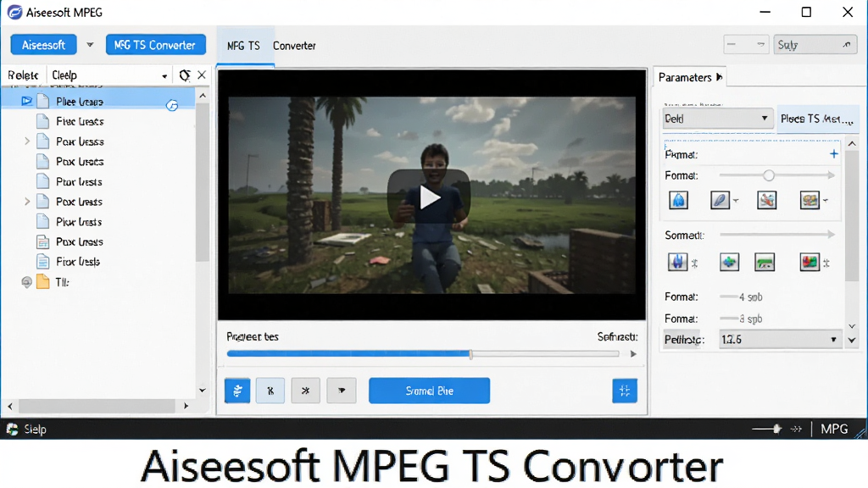
Task: Click the first Somedt blue icon
Action: pyautogui.click(x=677, y=263)
